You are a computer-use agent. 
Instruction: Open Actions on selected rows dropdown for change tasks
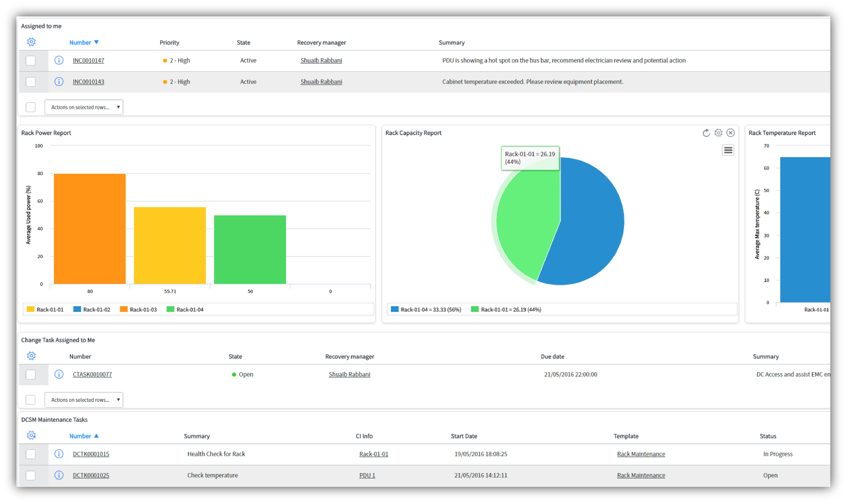pyautogui.click(x=84, y=400)
